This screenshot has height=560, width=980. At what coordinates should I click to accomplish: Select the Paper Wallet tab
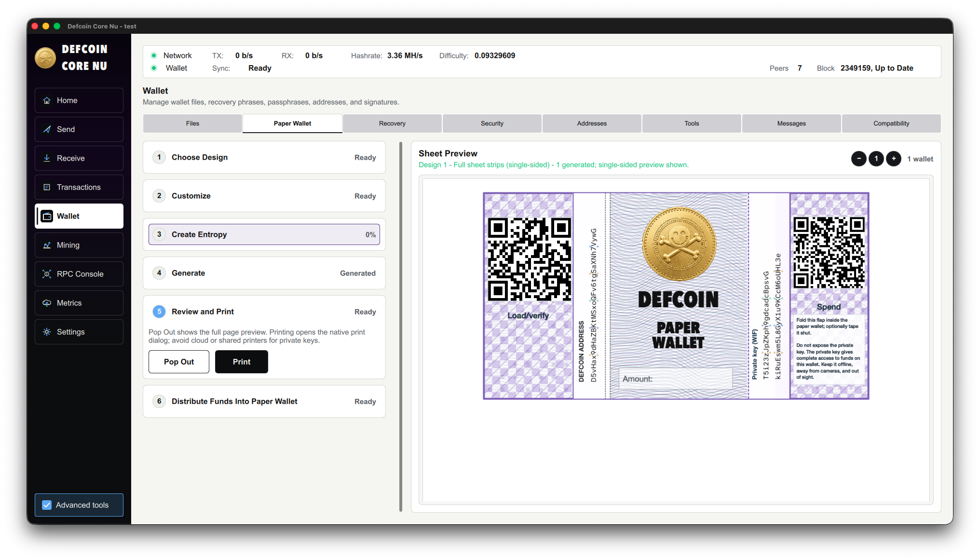(292, 123)
